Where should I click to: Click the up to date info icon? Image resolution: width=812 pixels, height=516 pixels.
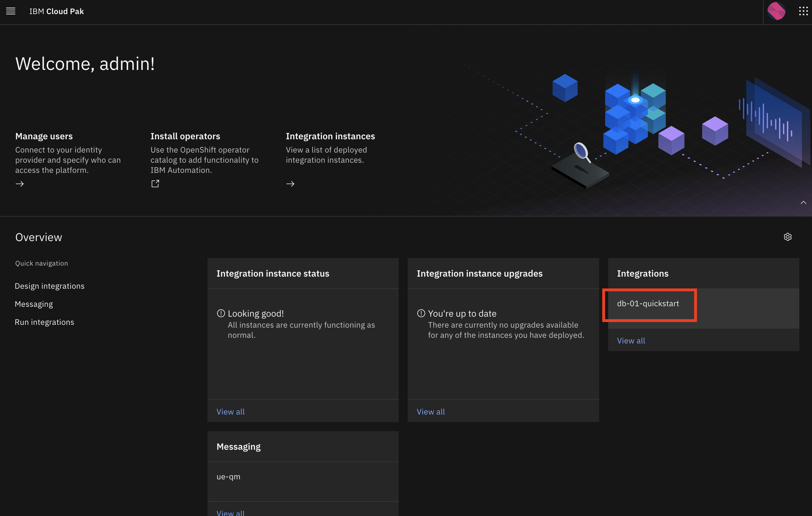click(x=421, y=313)
